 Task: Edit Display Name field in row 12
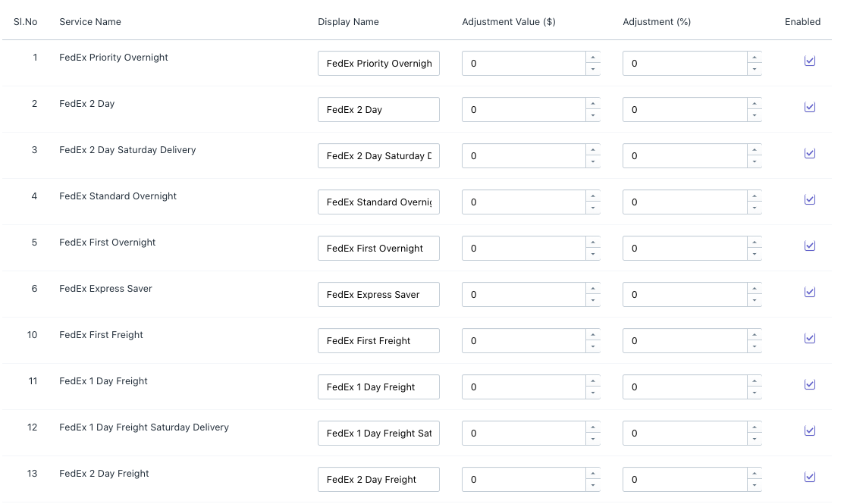pyautogui.click(x=378, y=434)
